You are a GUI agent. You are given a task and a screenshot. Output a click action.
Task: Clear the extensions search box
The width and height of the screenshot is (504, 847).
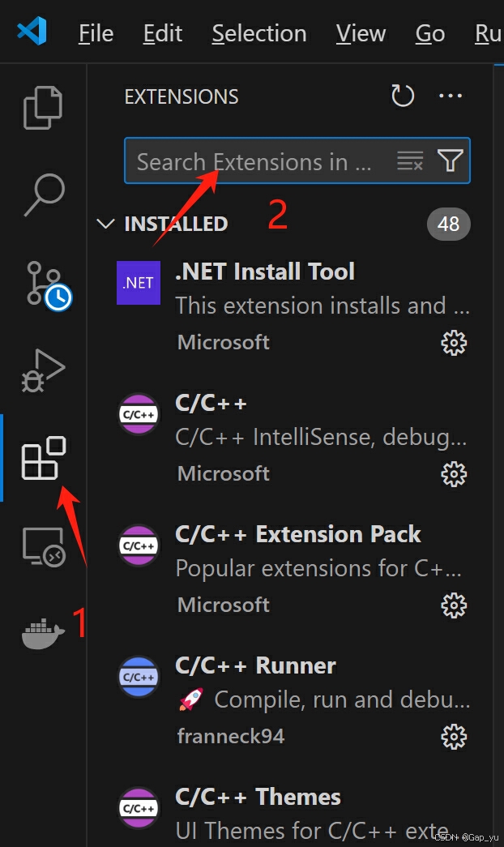tap(410, 161)
